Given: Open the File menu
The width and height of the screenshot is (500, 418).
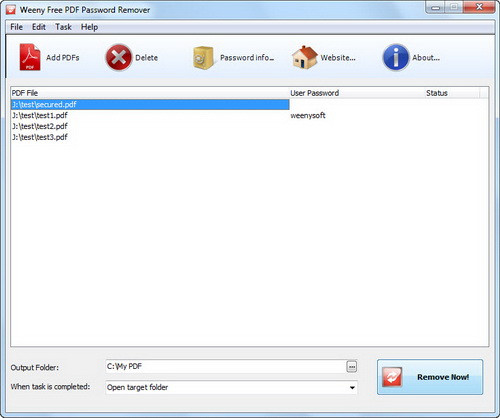Looking at the screenshot, I should pyautogui.click(x=16, y=27).
